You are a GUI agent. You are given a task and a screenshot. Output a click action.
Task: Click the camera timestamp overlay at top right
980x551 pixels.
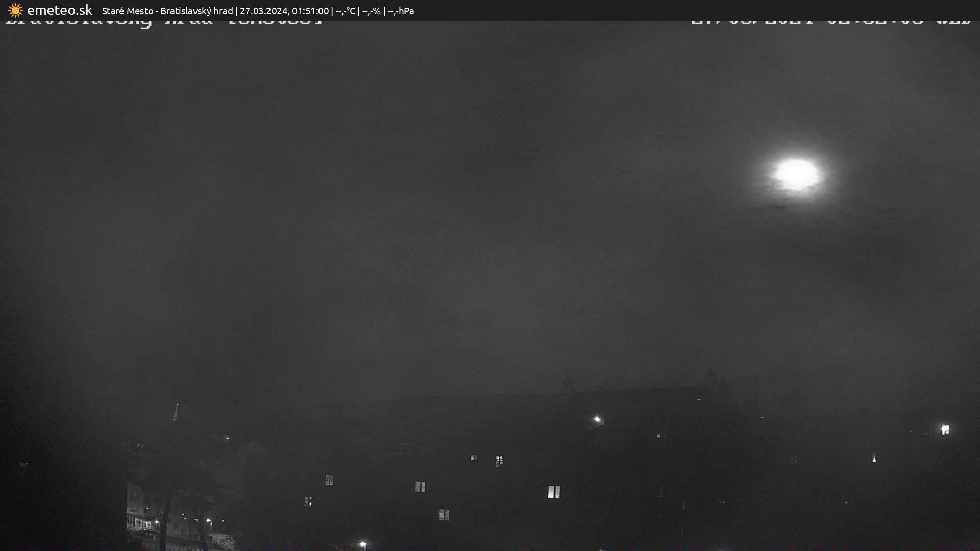point(831,22)
